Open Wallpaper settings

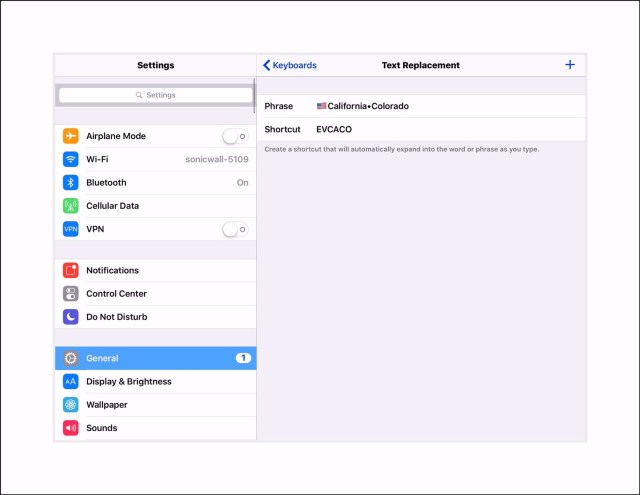pos(156,404)
